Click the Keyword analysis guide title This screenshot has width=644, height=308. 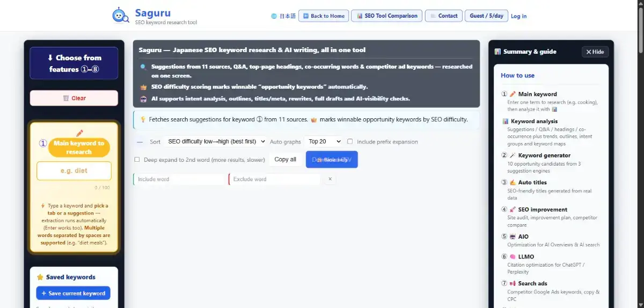coord(534,121)
